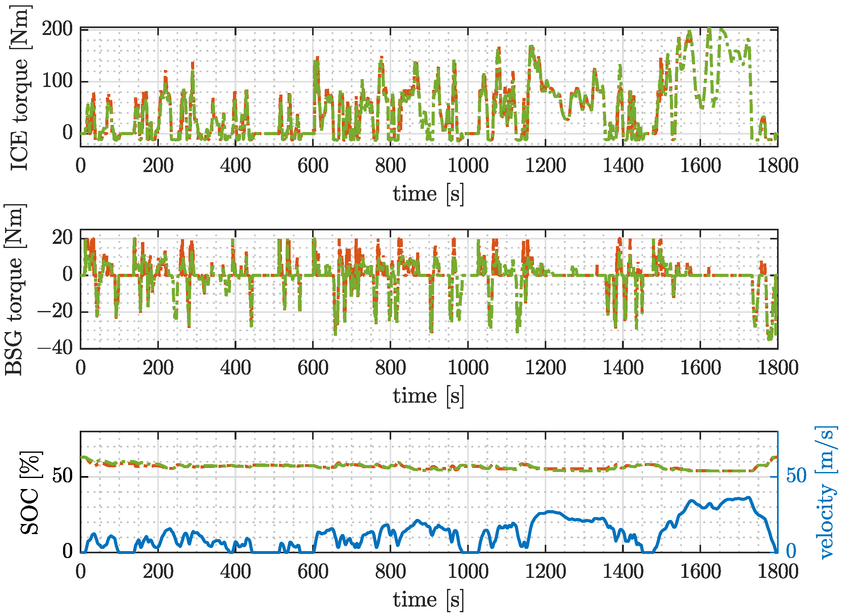Click the 600 x-tick under SOC plot
The width and height of the screenshot is (842, 616).
[x=313, y=572]
